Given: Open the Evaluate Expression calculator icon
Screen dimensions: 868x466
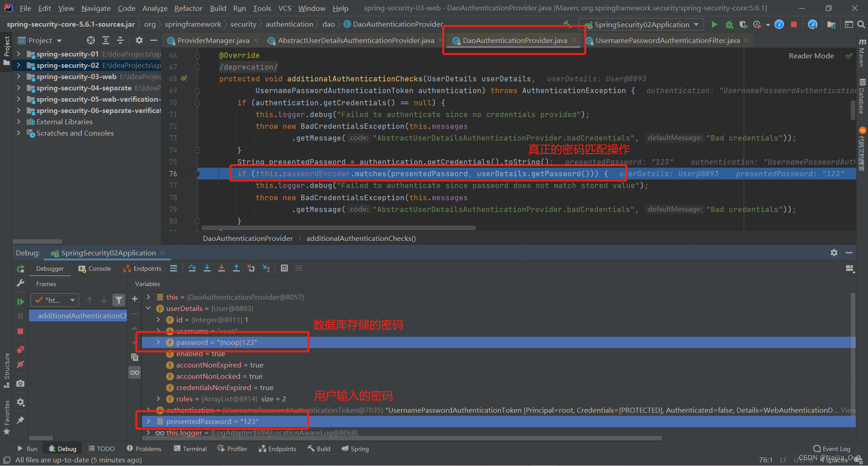Looking at the screenshot, I should (284, 268).
